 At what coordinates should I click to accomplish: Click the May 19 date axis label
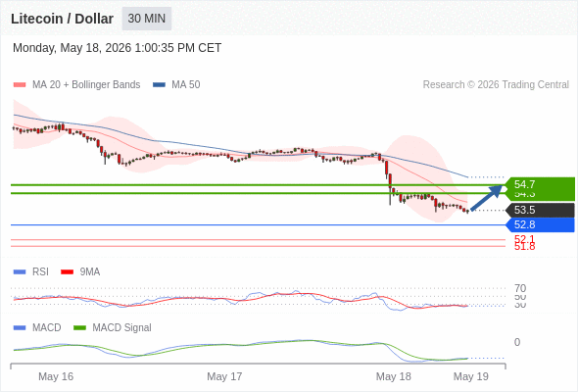pyautogui.click(x=471, y=376)
